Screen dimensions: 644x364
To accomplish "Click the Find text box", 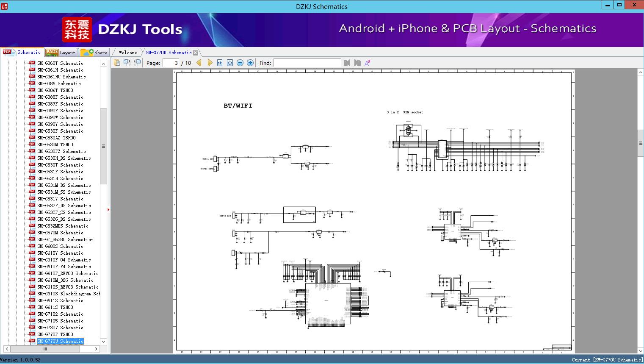I will (307, 63).
